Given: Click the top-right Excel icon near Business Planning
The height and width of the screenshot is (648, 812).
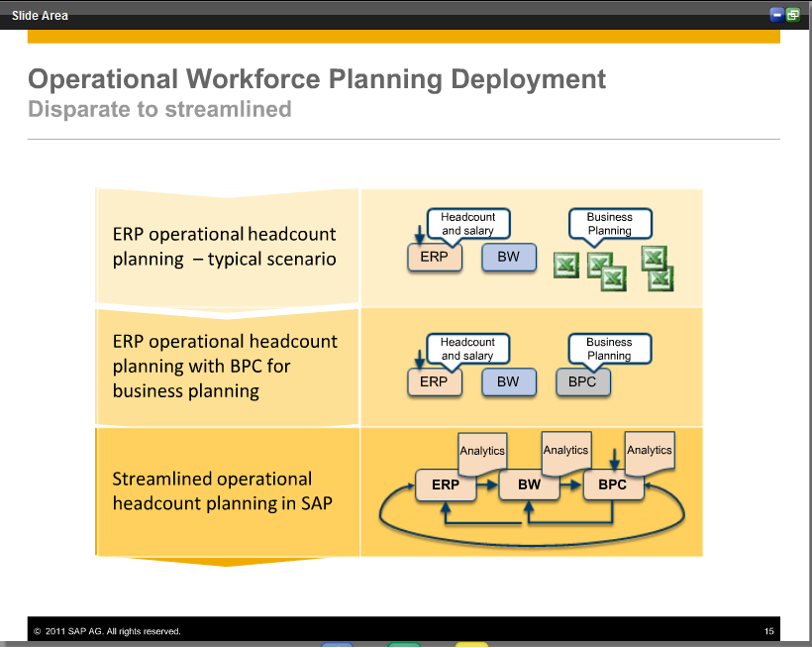Looking at the screenshot, I should (x=653, y=259).
